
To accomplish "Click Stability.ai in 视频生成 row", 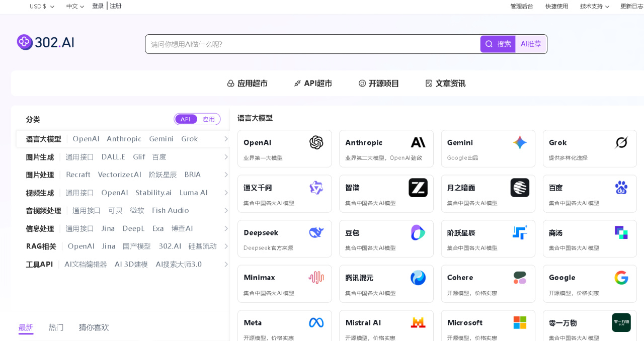I will [x=153, y=193].
